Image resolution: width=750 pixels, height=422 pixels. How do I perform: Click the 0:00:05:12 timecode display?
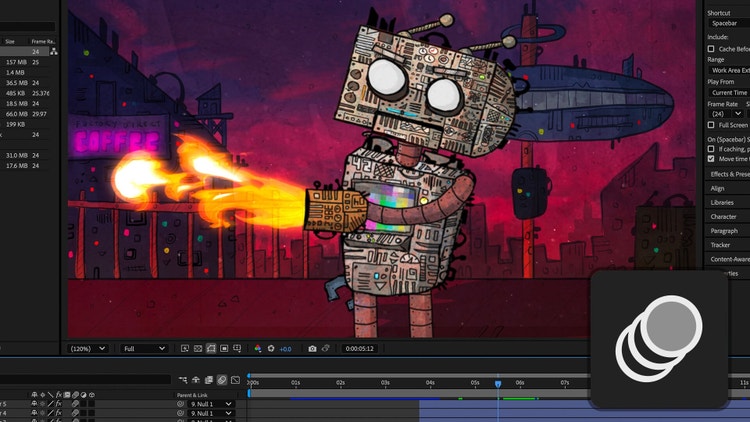tap(360, 348)
